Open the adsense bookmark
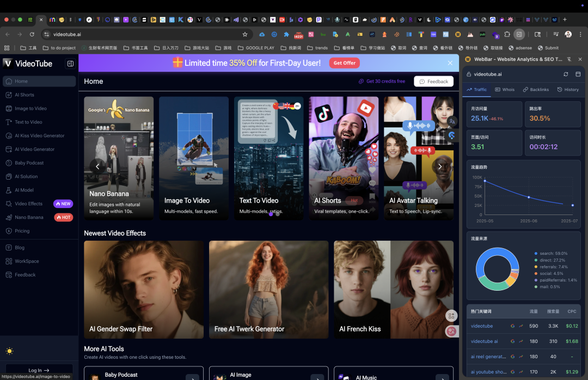Viewport: 588px width, 380px height. tap(520, 48)
